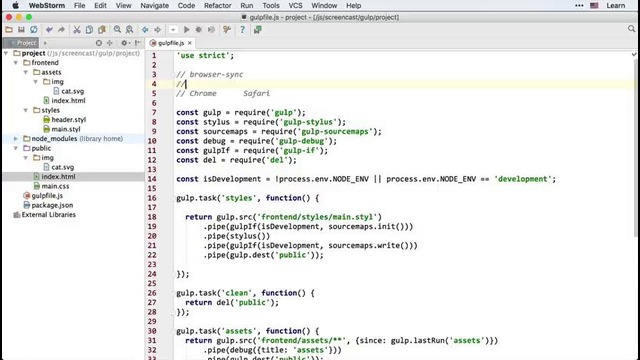640x360 pixels.
Task: Click the Open folder toolbar icon
Action: (9, 30)
